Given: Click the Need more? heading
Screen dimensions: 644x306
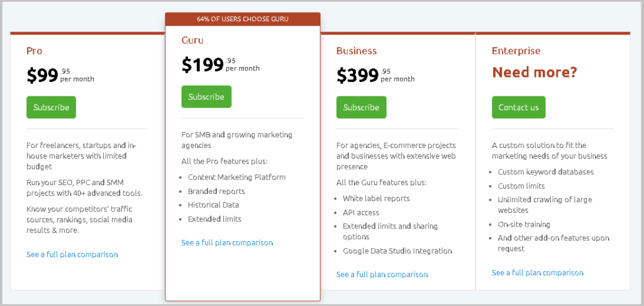Looking at the screenshot, I should 535,72.
